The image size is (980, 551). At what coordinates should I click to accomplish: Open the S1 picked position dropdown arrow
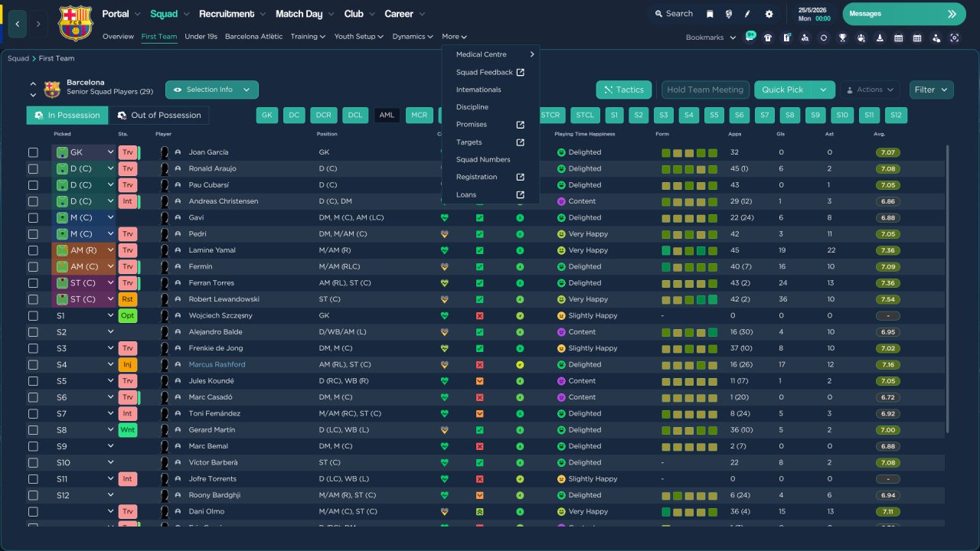tap(110, 315)
